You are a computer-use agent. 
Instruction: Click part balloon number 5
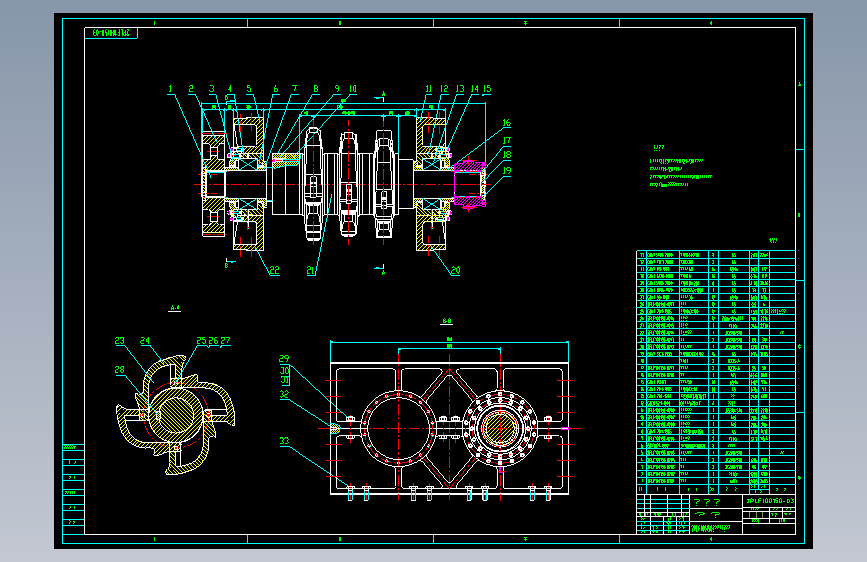click(249, 89)
